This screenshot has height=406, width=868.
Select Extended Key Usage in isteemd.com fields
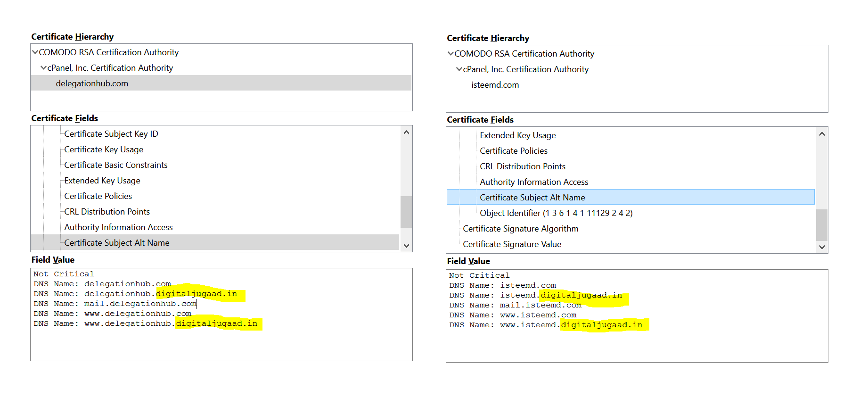[518, 135]
